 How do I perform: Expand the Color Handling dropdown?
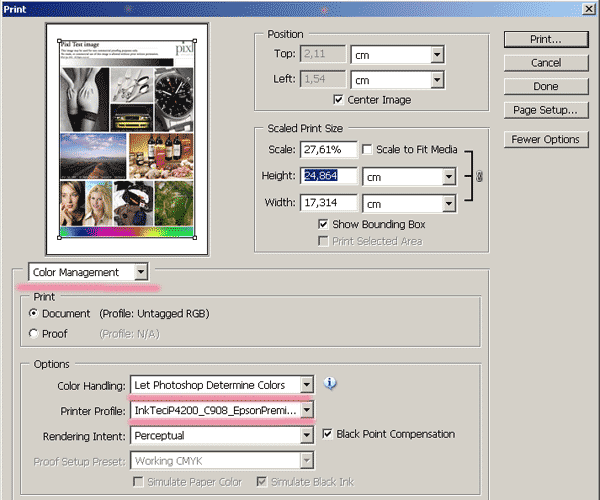307,385
